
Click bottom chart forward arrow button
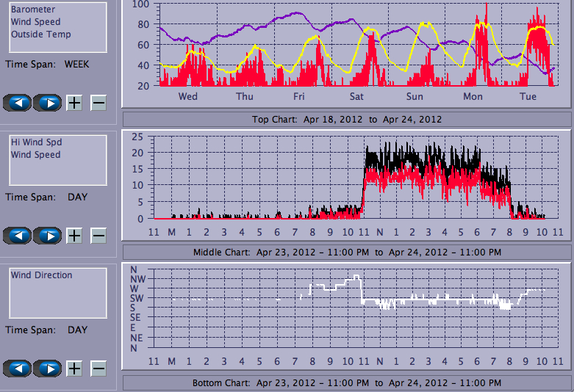pos(48,368)
